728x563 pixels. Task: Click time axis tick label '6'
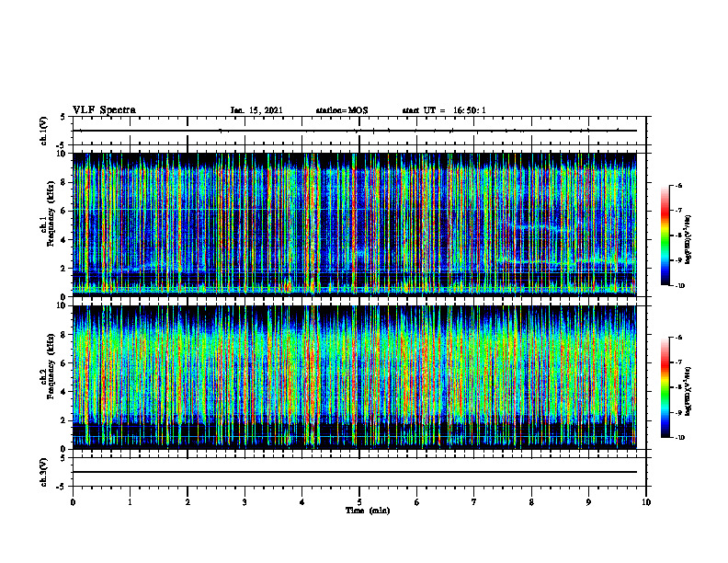tap(417, 502)
